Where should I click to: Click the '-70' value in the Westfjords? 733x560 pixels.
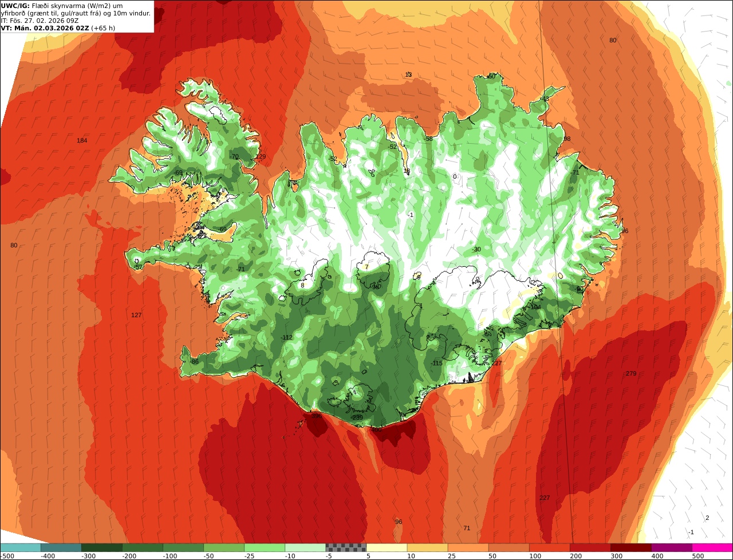click(x=234, y=157)
